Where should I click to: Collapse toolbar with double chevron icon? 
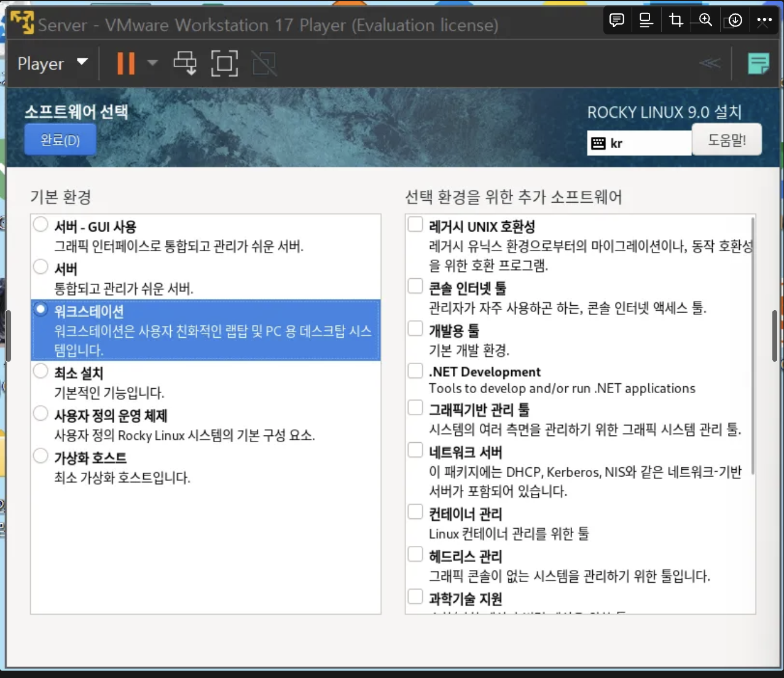(710, 63)
